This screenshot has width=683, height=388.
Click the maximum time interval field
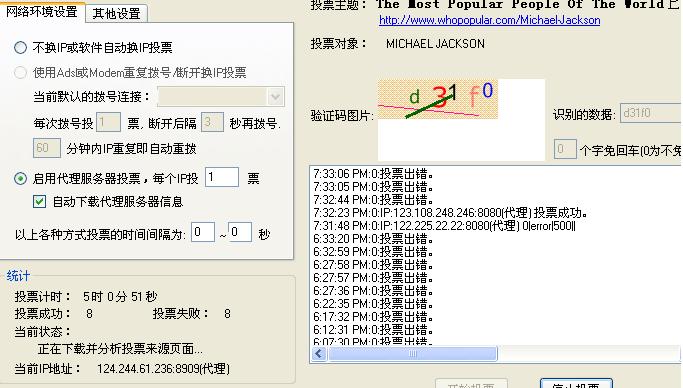(240, 232)
